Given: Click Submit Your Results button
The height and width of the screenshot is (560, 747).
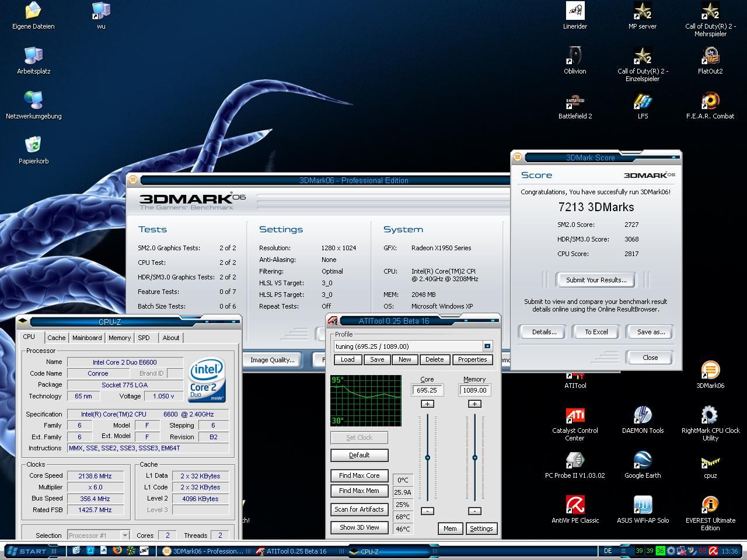Looking at the screenshot, I should coord(596,280).
